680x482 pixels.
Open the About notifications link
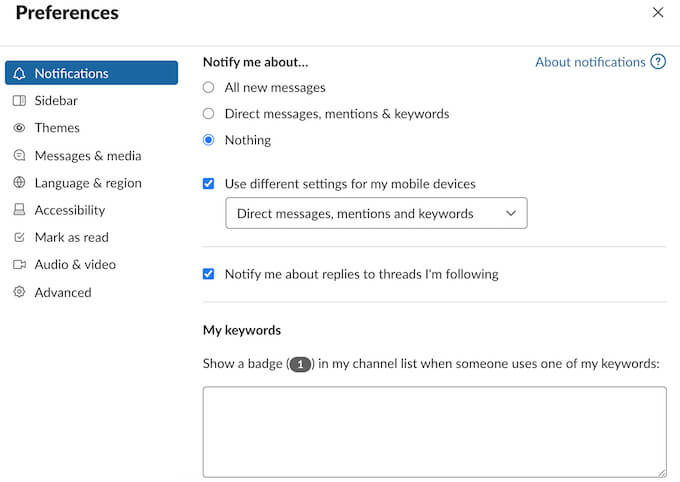tap(590, 62)
